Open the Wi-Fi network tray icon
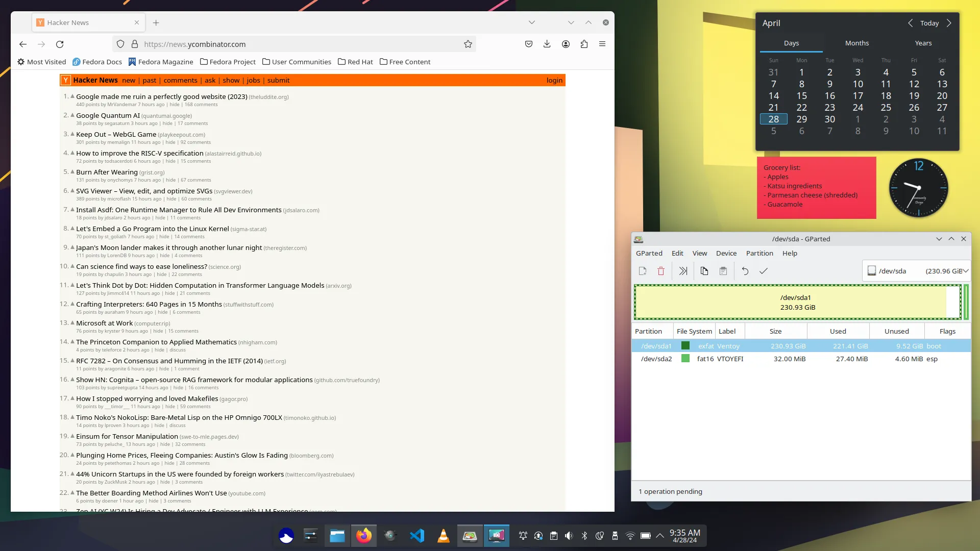980x551 pixels. pyautogui.click(x=630, y=536)
